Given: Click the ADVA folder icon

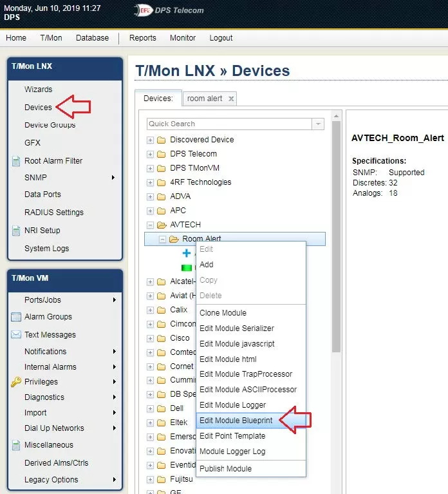Looking at the screenshot, I should tap(161, 196).
